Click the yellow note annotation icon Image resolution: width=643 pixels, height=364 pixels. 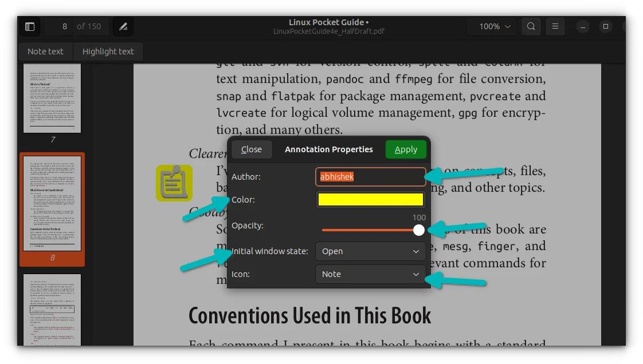[x=174, y=183]
